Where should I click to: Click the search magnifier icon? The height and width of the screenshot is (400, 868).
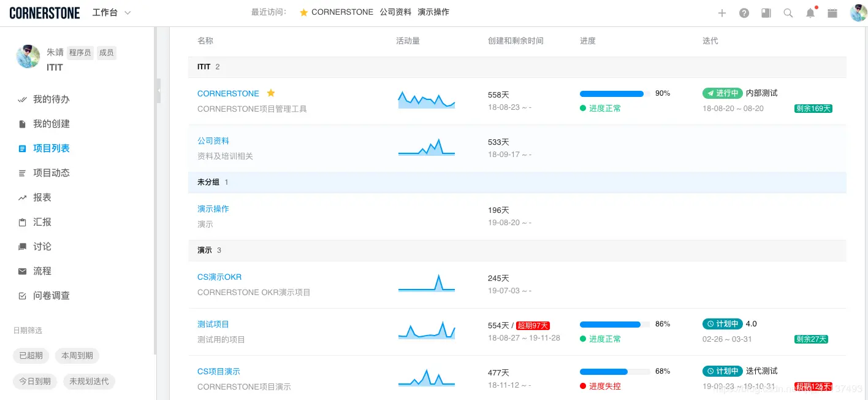coord(788,12)
